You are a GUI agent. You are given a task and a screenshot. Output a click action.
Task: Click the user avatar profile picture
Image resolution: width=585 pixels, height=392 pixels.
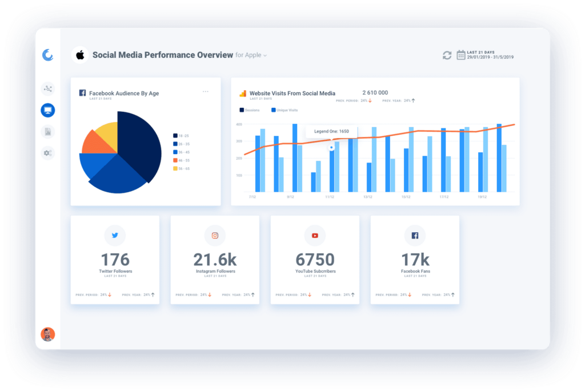click(48, 334)
